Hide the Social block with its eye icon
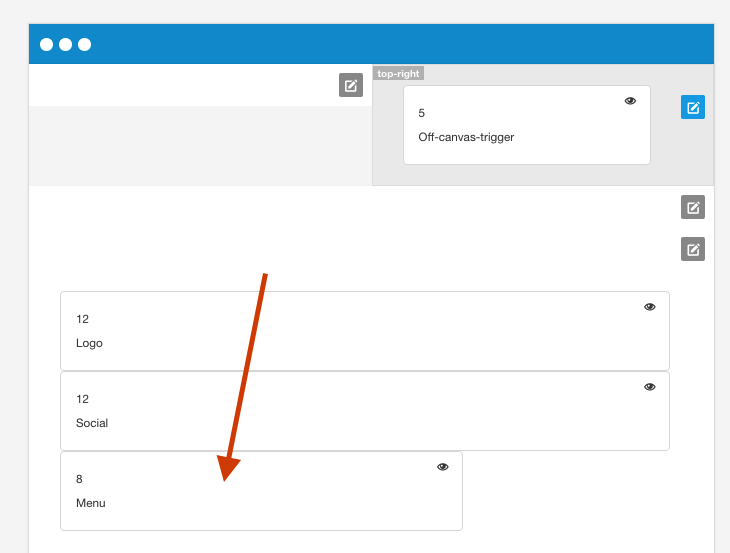Image resolution: width=730 pixels, height=553 pixels. (649, 386)
